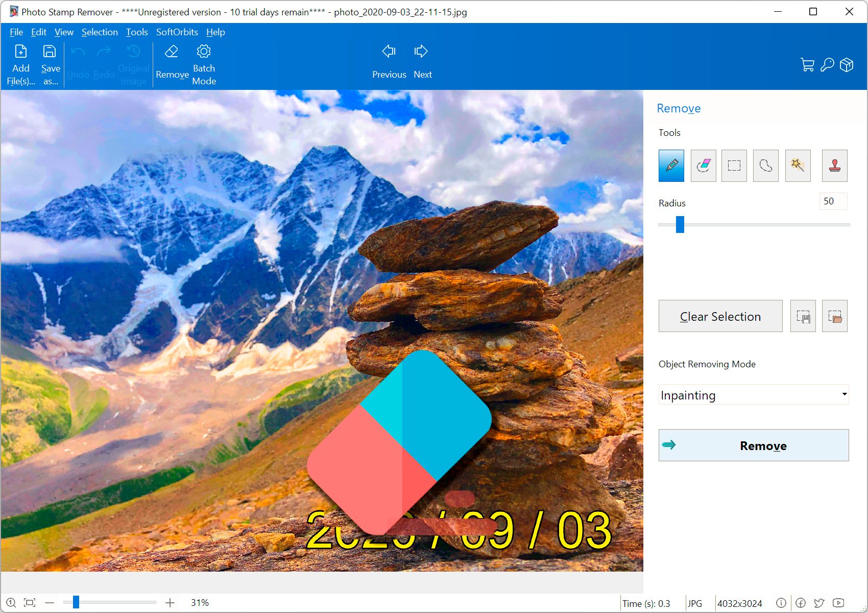Go to the Next image
868x613 pixels.
422,60
